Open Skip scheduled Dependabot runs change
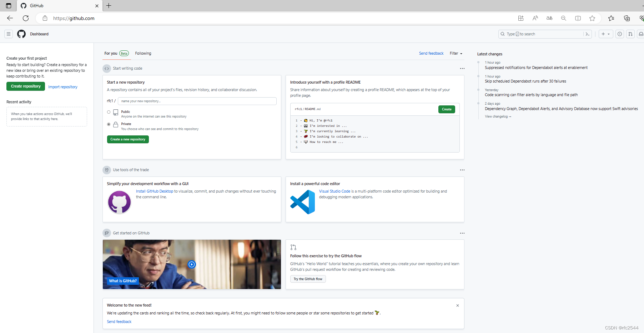644x333 pixels. [525, 81]
